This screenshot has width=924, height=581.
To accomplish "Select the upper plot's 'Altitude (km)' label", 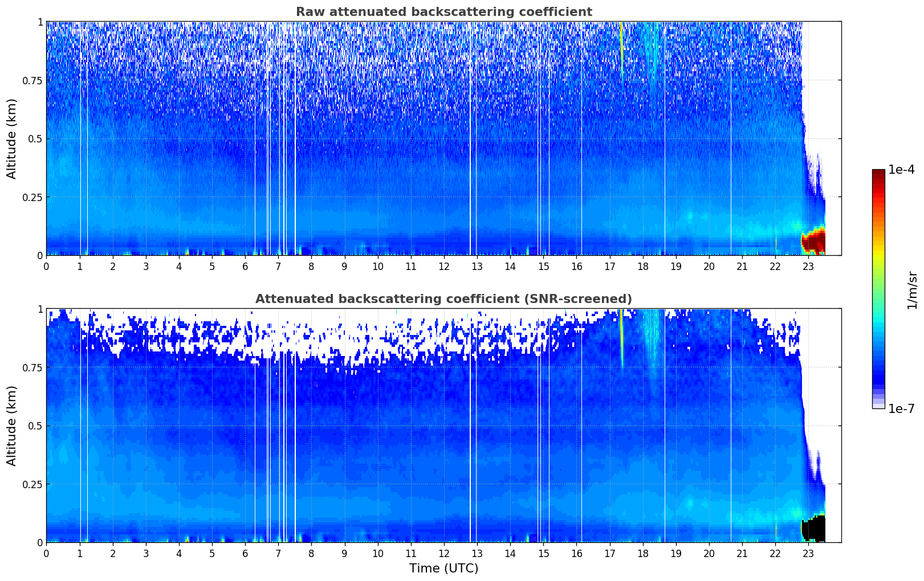I will click(x=12, y=138).
